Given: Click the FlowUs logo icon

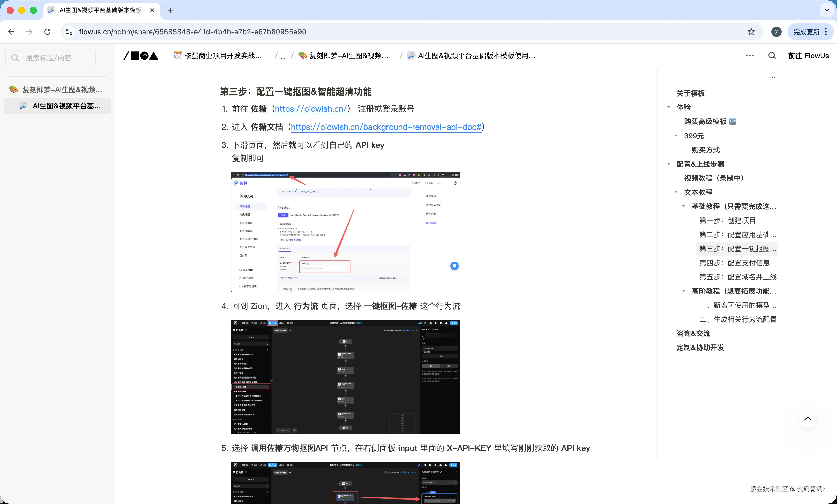Looking at the screenshot, I should [x=141, y=56].
